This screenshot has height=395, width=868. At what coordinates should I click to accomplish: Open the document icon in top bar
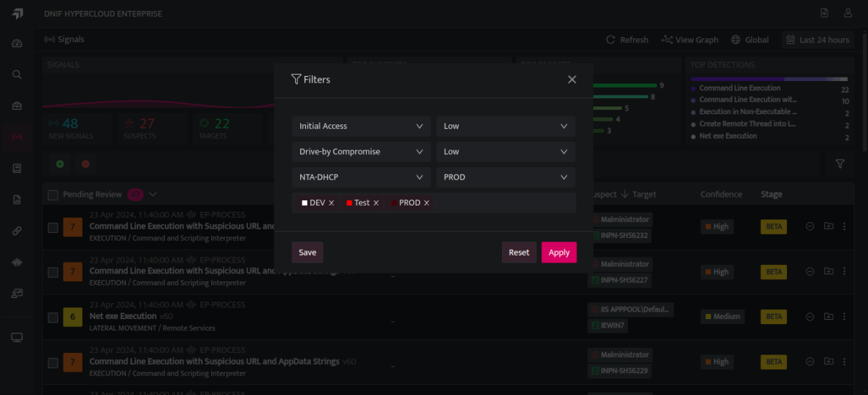[x=825, y=13]
